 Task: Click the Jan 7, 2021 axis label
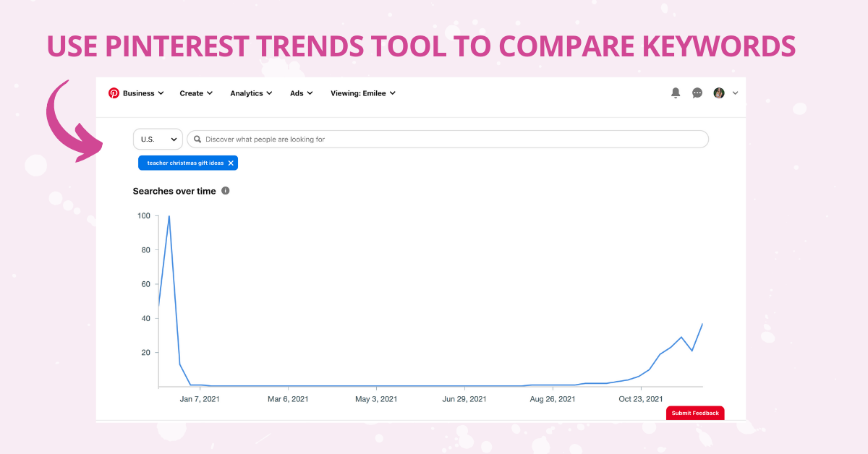point(200,398)
